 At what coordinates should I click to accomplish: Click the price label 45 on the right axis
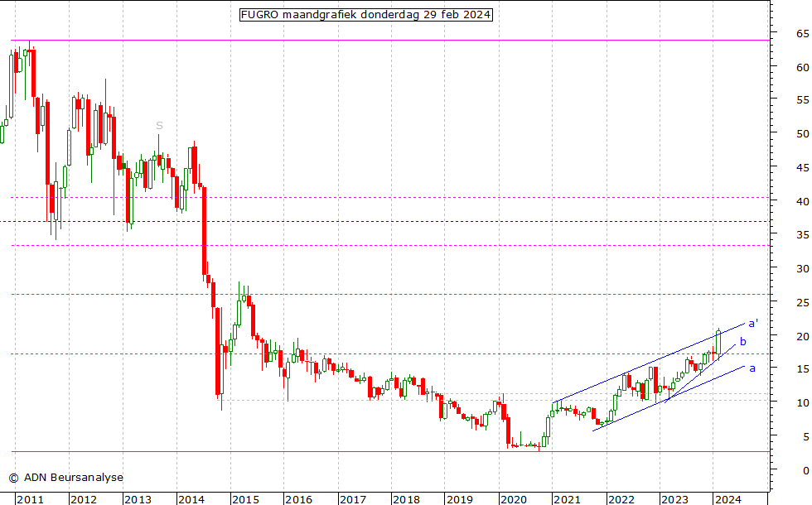pyautogui.click(x=803, y=167)
